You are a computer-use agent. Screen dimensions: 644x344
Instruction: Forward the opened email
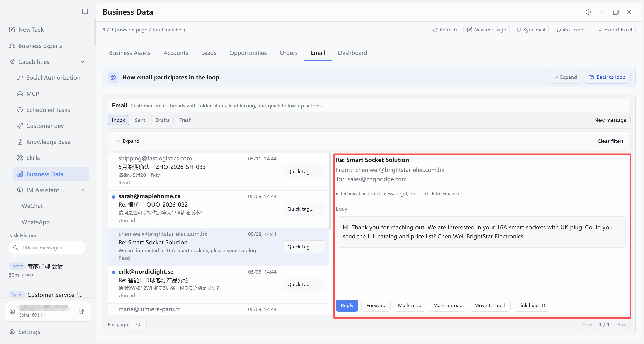376,306
